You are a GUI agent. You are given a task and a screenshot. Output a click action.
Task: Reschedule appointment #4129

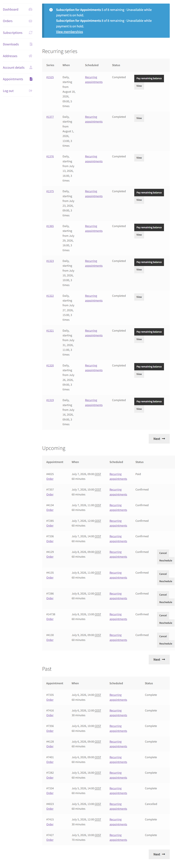coord(165,561)
